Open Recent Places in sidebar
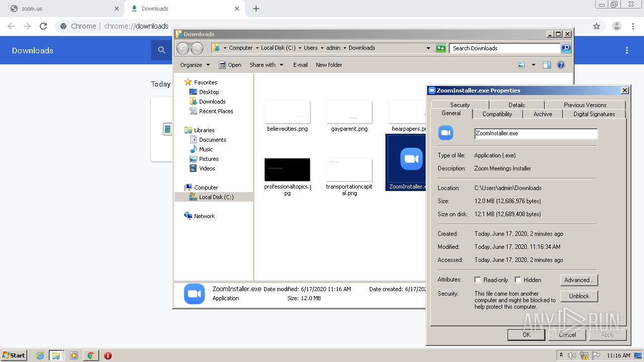Screen dimensions: 644x362 coord(216,111)
